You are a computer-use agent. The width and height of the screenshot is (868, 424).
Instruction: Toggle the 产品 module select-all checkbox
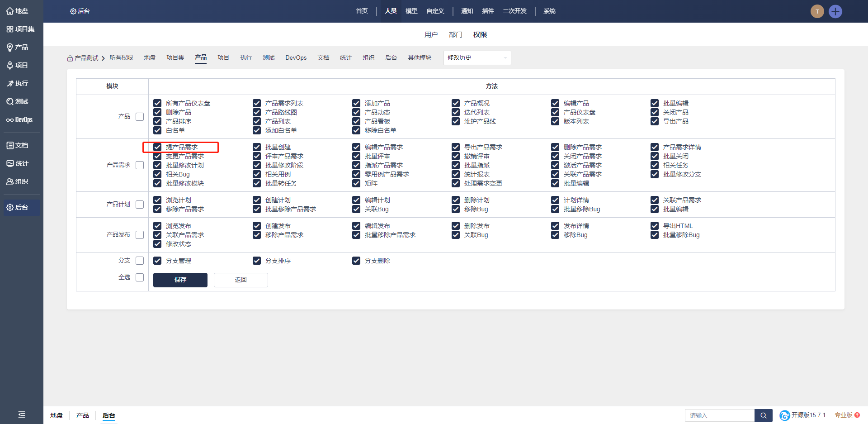(x=140, y=117)
